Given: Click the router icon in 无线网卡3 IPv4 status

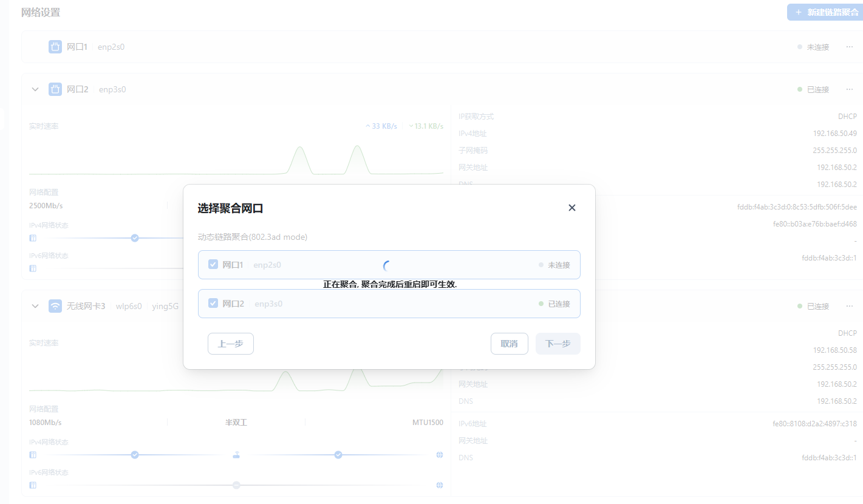Looking at the screenshot, I should 236,455.
